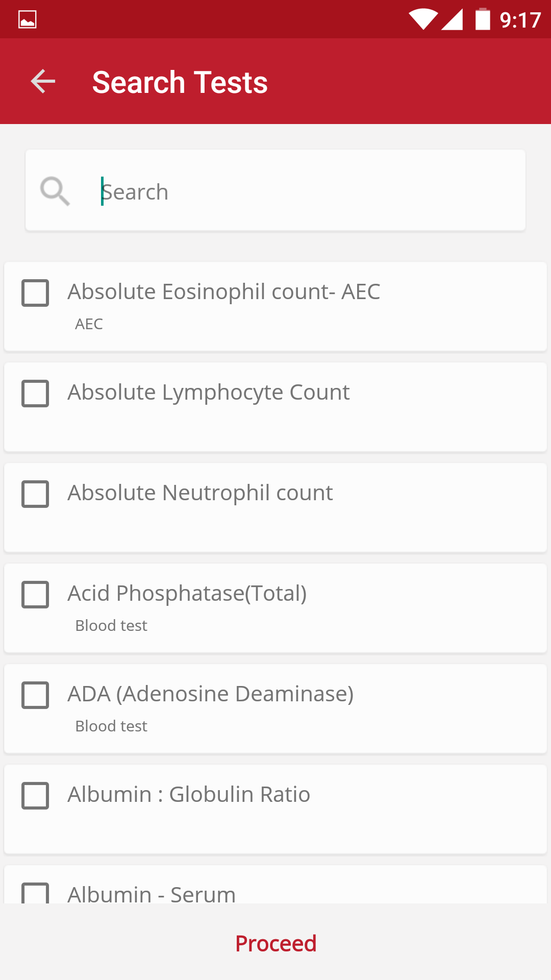Tap the clock showing 9:17
Image resolution: width=551 pixels, height=980 pixels.
[520, 20]
